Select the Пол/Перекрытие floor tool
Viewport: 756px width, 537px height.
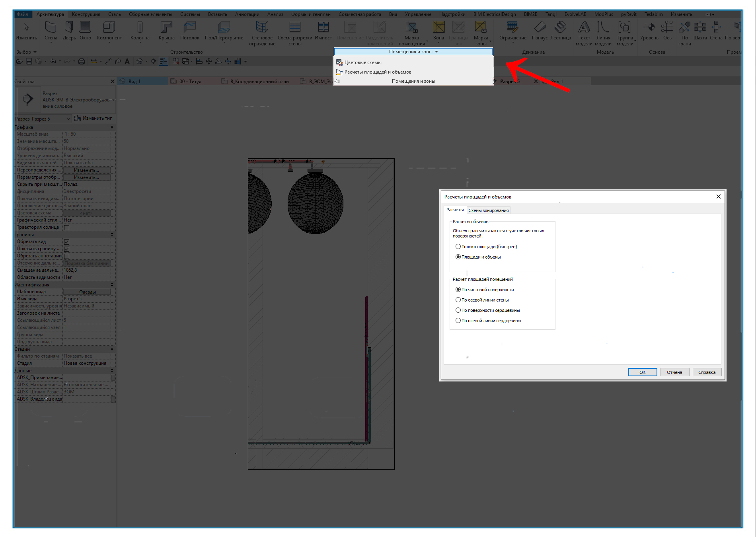224,31
